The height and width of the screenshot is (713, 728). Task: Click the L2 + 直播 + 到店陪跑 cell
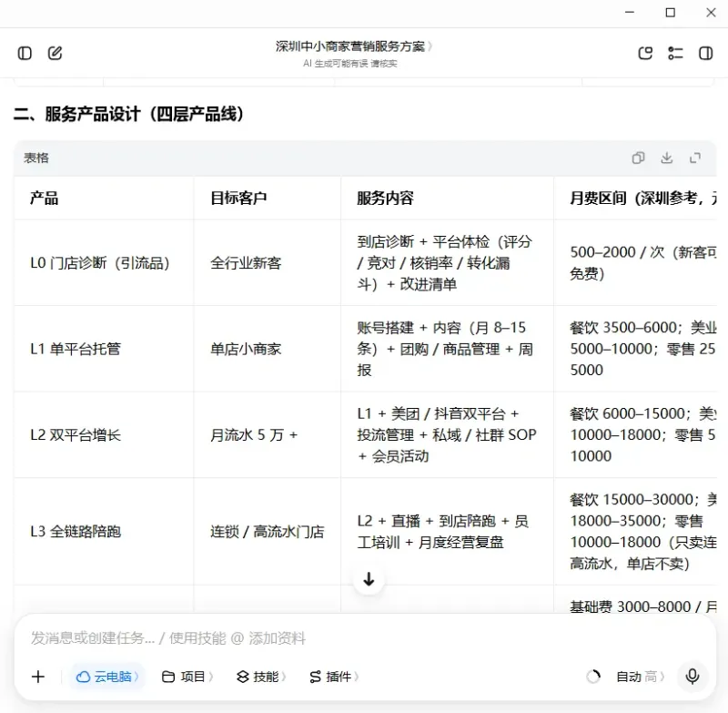pyautogui.click(x=447, y=532)
